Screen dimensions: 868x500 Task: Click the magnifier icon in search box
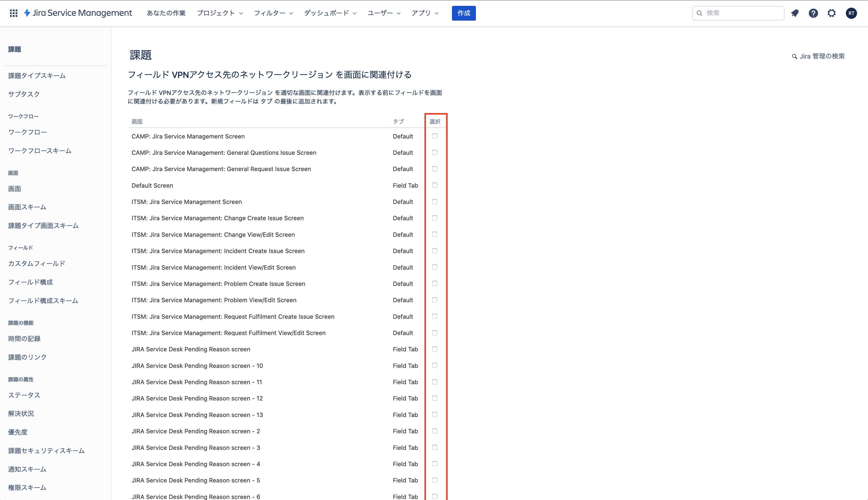tap(699, 13)
